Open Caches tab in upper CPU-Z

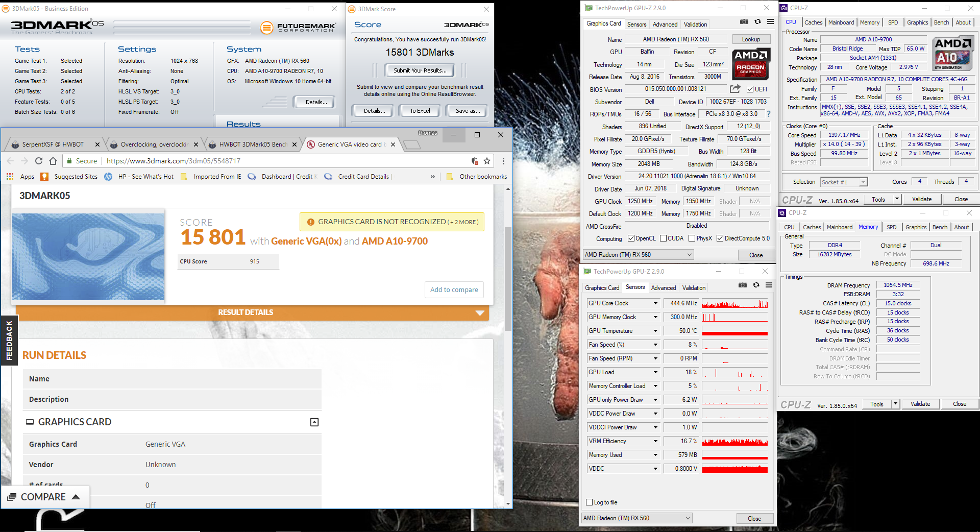pyautogui.click(x=813, y=22)
